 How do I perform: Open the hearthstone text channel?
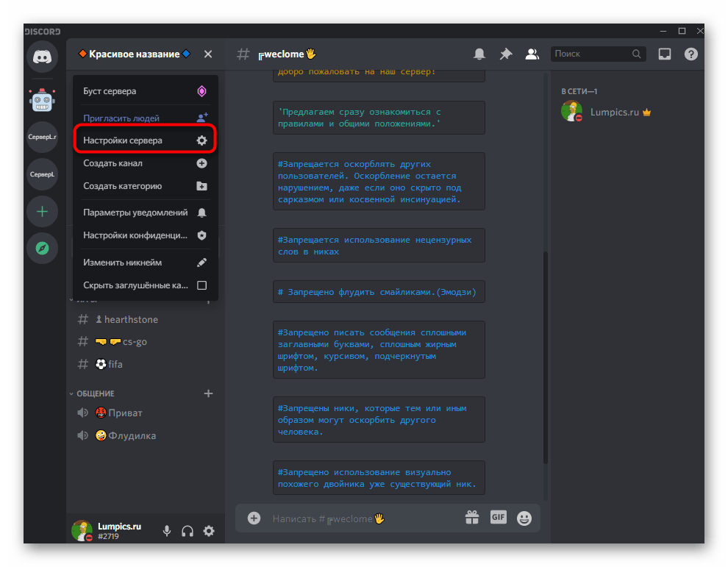point(131,319)
